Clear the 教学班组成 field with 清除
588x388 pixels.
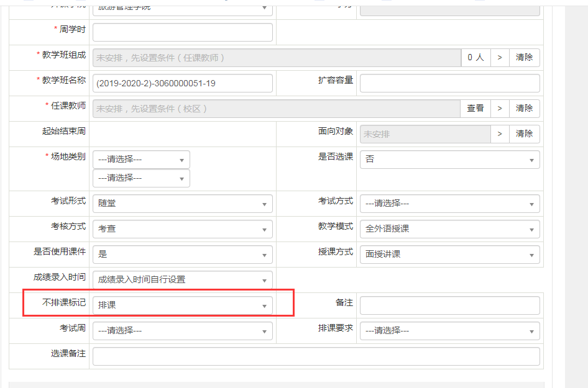524,57
